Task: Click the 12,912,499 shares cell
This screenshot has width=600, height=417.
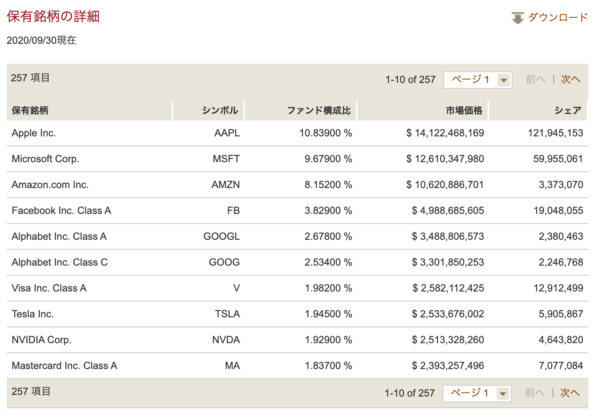Action: point(558,288)
